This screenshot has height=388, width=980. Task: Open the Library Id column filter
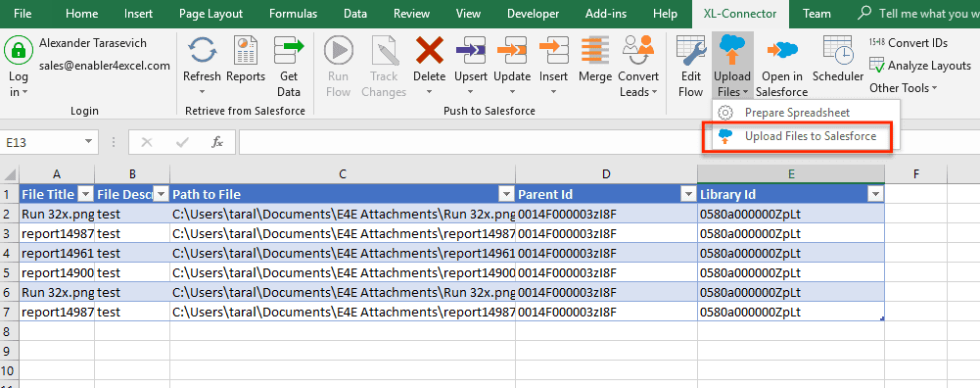[875, 195]
